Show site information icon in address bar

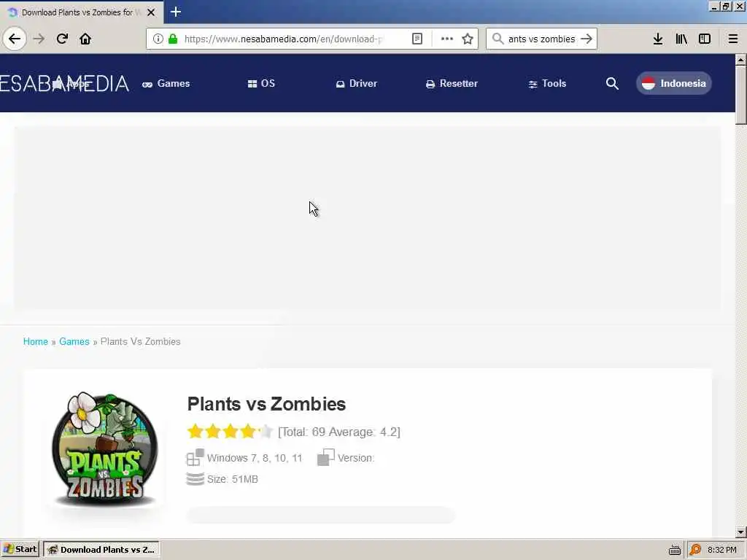pos(158,39)
